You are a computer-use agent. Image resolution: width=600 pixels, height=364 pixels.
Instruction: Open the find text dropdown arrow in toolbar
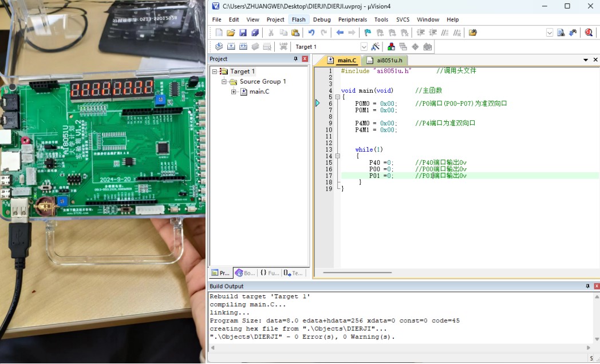[x=550, y=33]
